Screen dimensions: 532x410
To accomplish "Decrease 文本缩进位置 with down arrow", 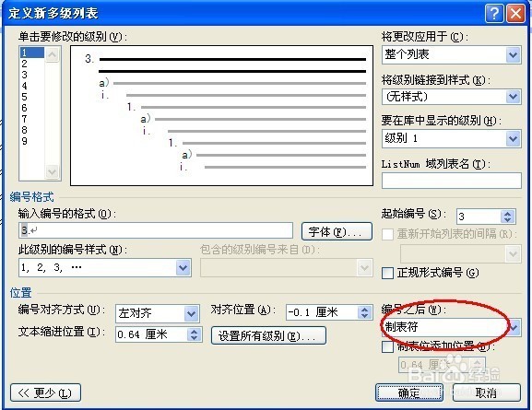I will pyautogui.click(x=194, y=338).
